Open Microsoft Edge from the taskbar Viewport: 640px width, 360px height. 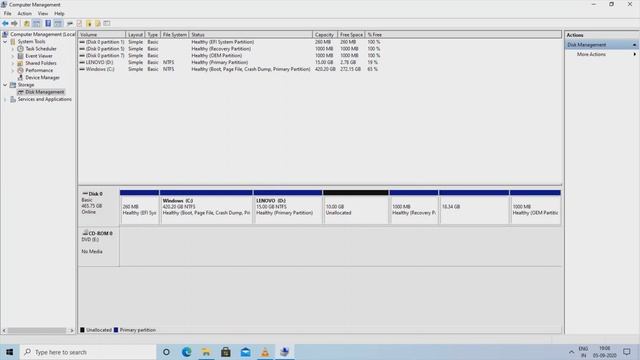coord(187,352)
